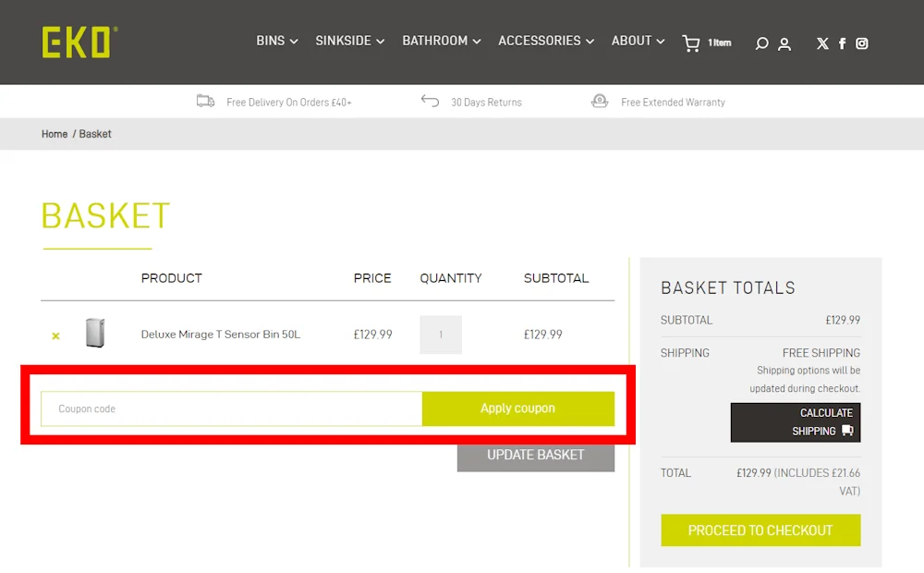Open the Deluxe Mirage bin thumbnail

(x=95, y=333)
